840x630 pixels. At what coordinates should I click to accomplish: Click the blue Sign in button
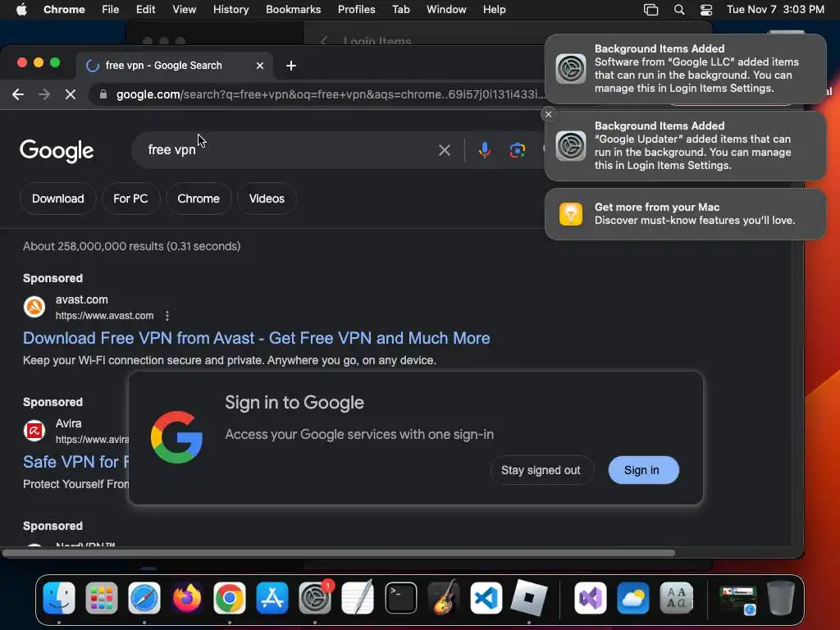pyautogui.click(x=643, y=470)
